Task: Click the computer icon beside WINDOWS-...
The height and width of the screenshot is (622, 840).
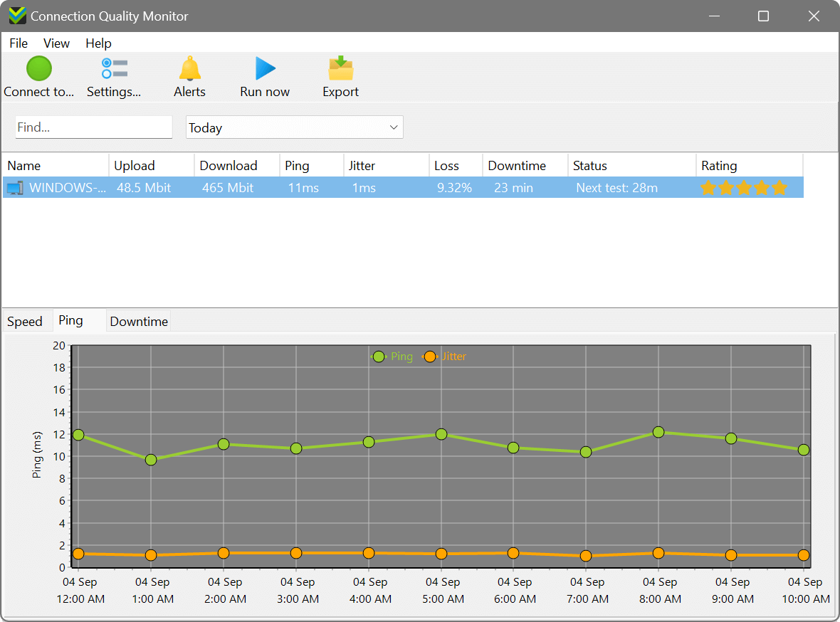Action: 16,187
